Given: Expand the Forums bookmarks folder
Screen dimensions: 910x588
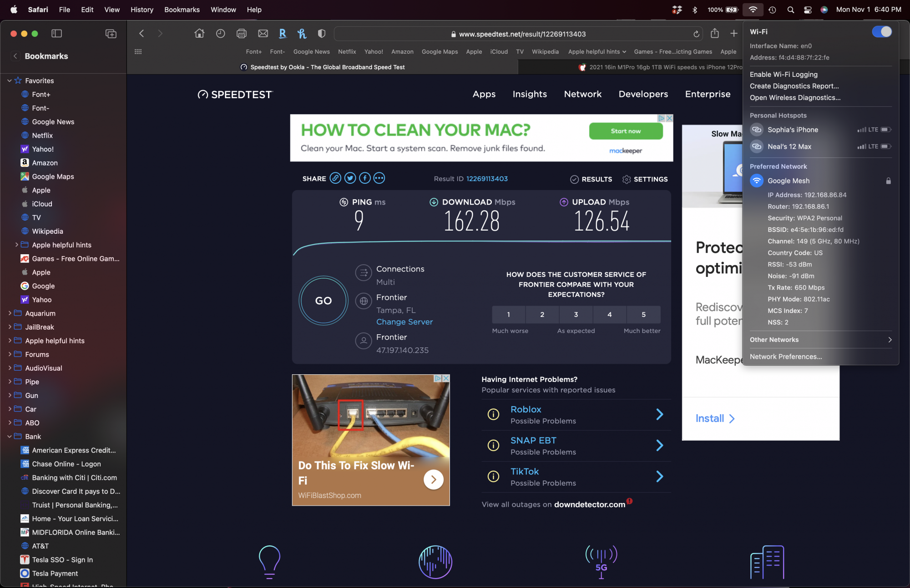Looking at the screenshot, I should tap(10, 354).
